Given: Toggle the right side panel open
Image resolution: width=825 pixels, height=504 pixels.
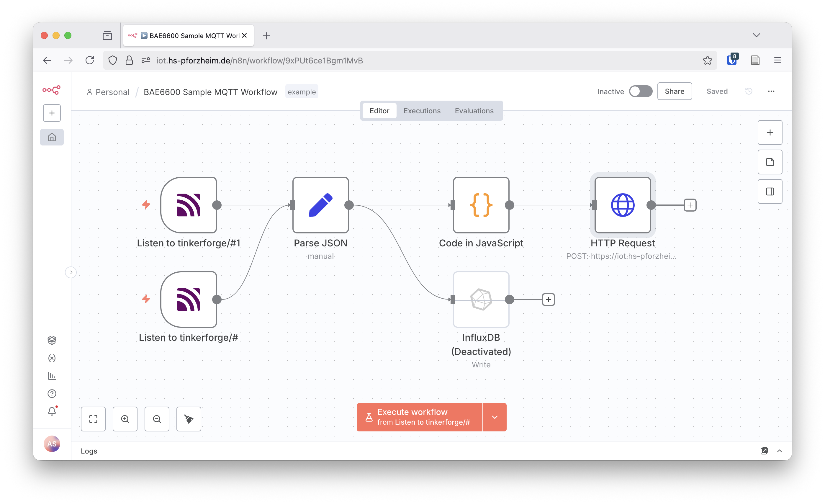Looking at the screenshot, I should coord(770,192).
